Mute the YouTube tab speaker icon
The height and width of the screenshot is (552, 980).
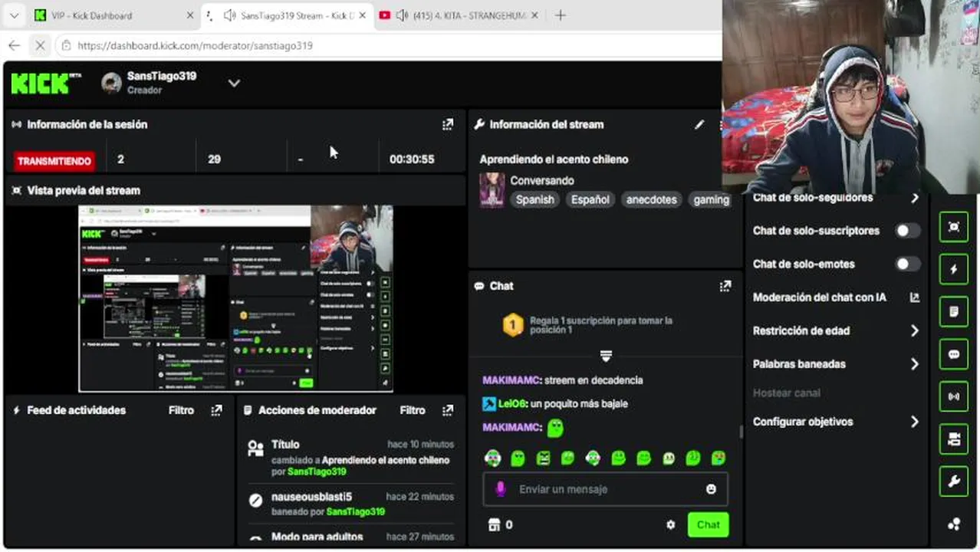[x=402, y=15]
